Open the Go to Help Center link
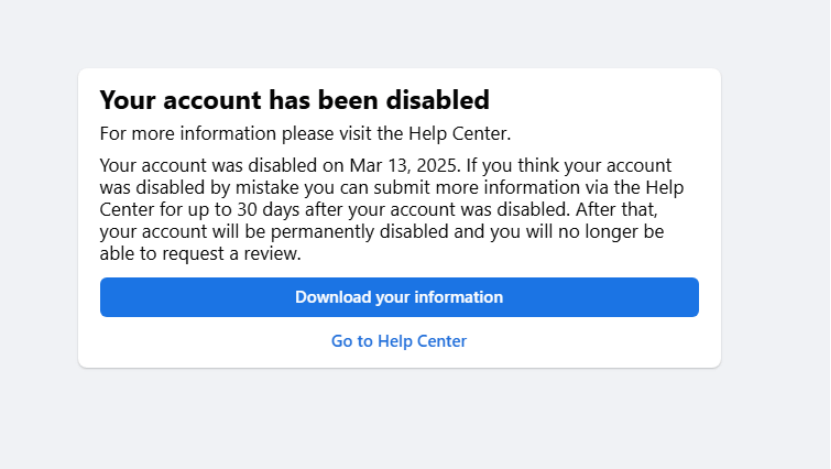Screen dimensions: 831x469 coord(399,341)
